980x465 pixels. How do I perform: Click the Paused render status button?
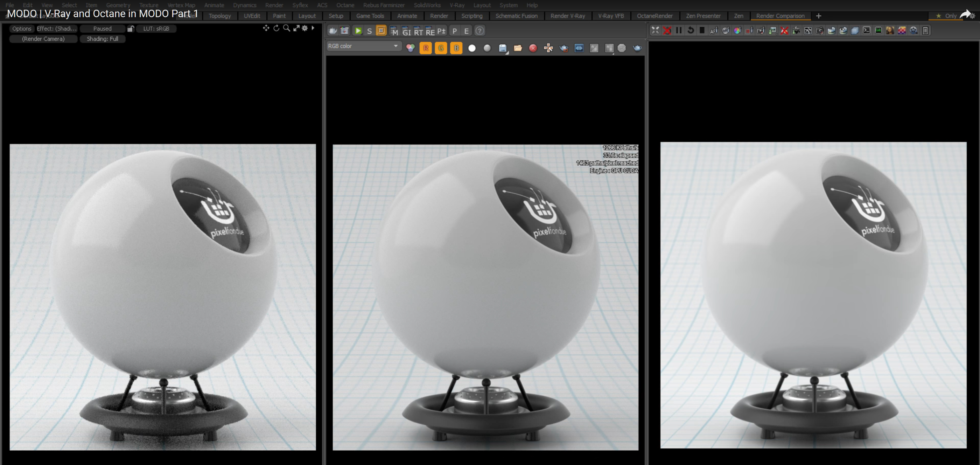(102, 29)
